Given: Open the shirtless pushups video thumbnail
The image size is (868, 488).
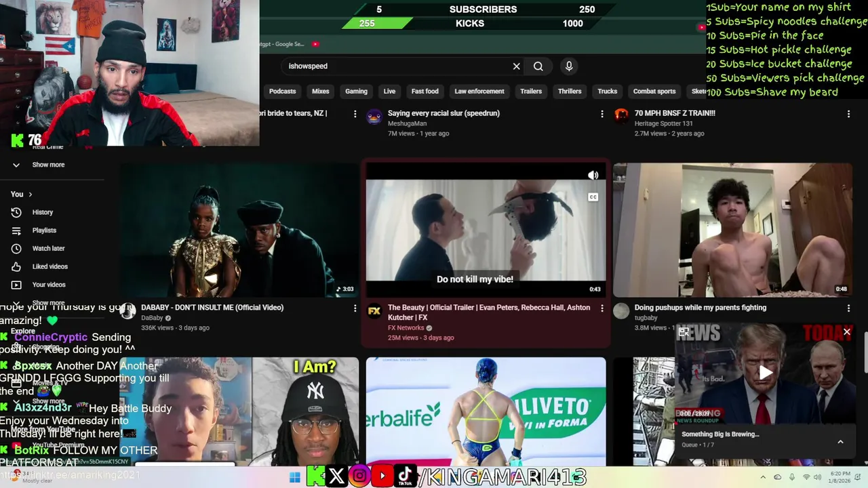Looking at the screenshot, I should point(732,230).
